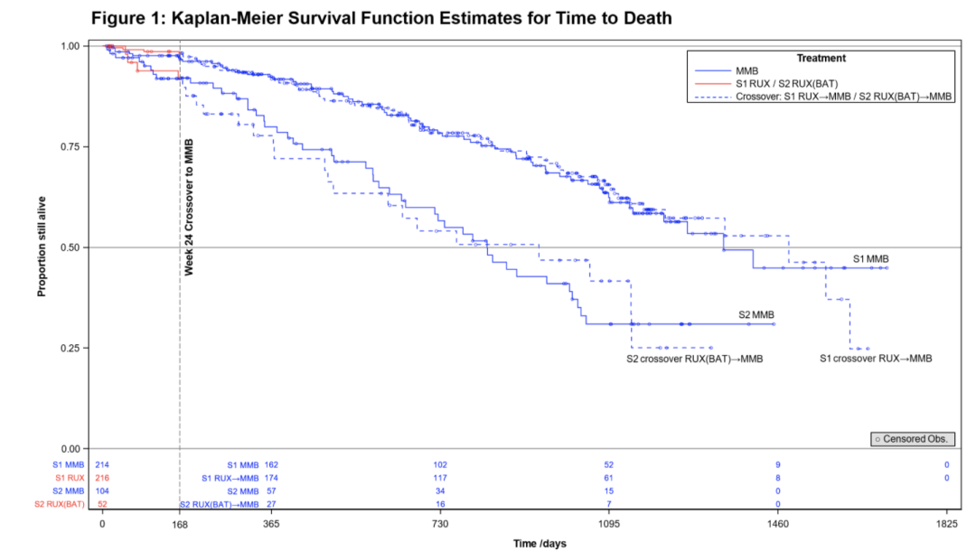Viewport: 976px width, 560px height.
Task: Click the "Week 24 Crossover to MMB" vertical label
Action: [190, 206]
